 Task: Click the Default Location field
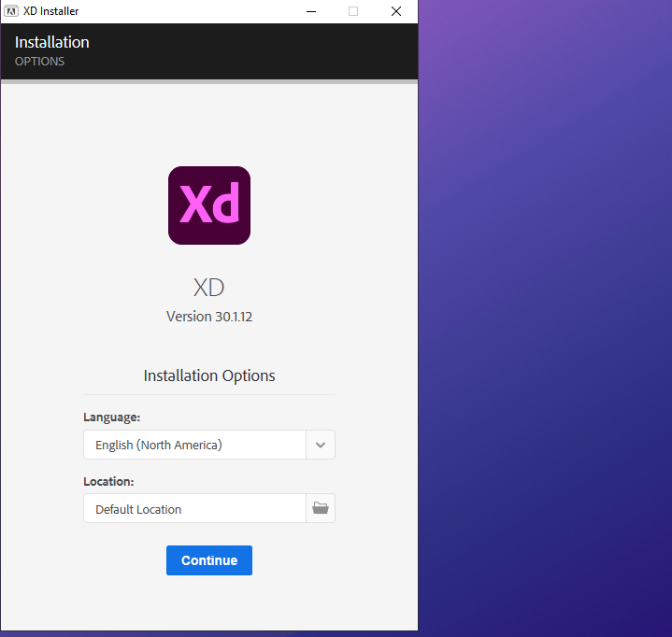[195, 508]
